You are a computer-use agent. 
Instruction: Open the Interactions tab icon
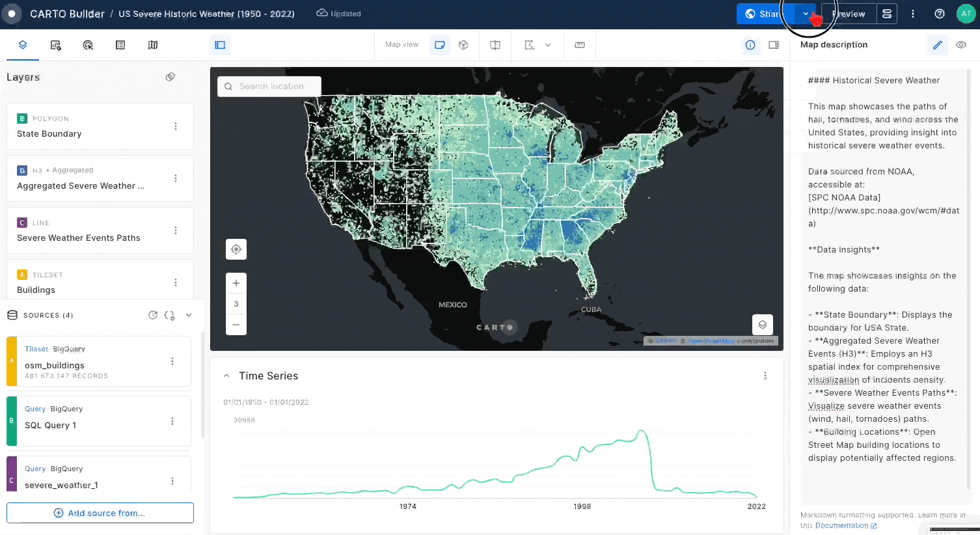pos(88,45)
